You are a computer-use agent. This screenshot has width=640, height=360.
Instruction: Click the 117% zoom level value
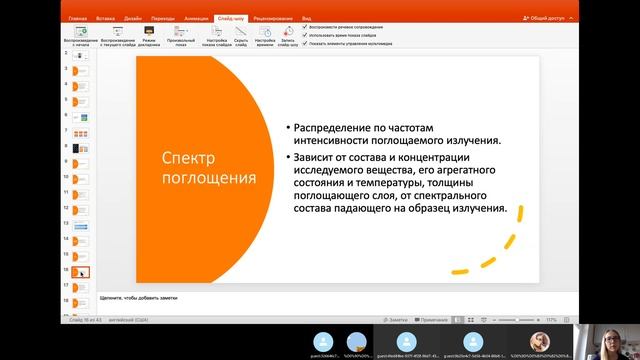[551, 320]
